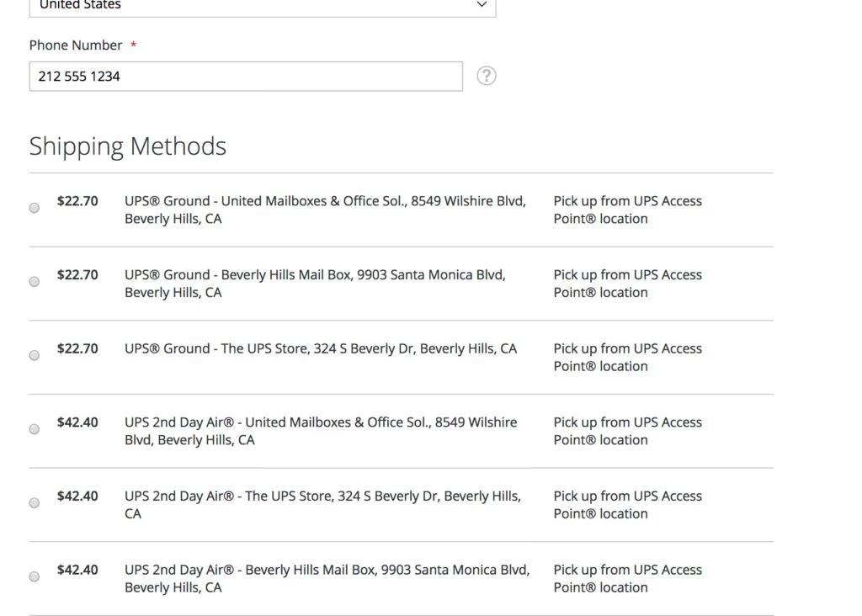
Task: Click $42.40 price in last shipping row
Action: click(77, 570)
